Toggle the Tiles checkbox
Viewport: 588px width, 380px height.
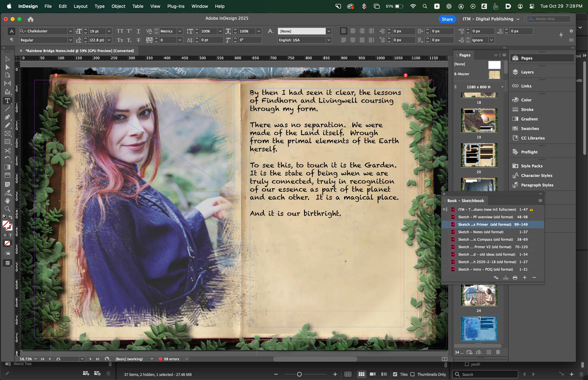click(395, 374)
